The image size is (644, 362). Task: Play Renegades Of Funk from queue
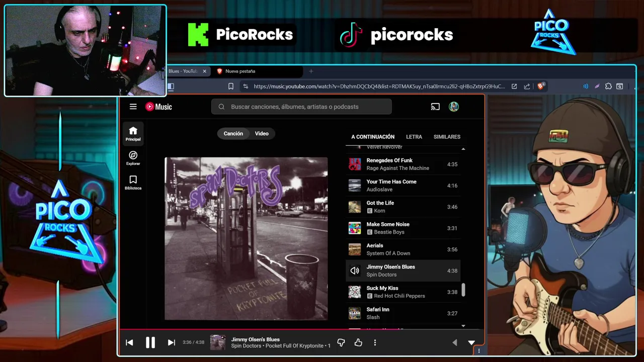point(403,164)
